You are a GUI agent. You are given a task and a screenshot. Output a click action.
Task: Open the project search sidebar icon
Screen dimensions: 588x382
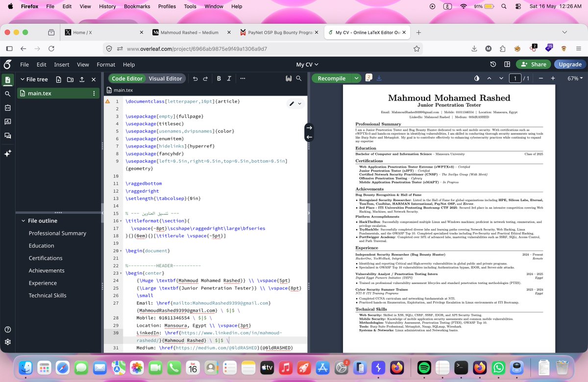click(x=7, y=94)
